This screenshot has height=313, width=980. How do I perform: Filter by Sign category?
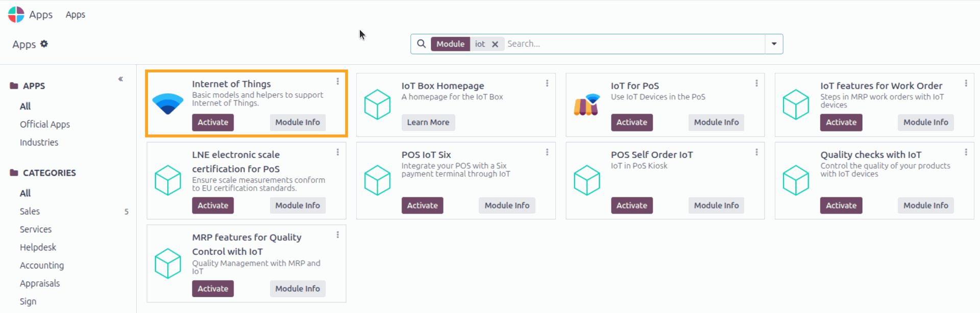click(28, 301)
